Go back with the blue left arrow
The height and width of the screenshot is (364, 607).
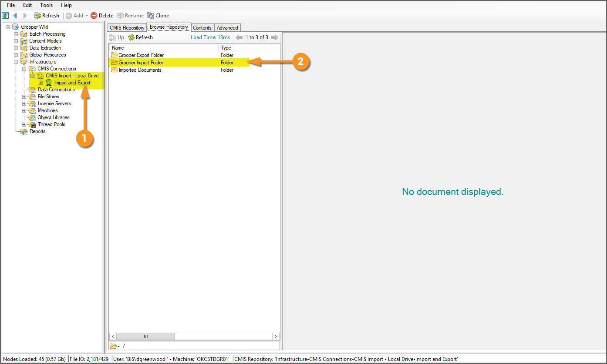click(x=15, y=16)
